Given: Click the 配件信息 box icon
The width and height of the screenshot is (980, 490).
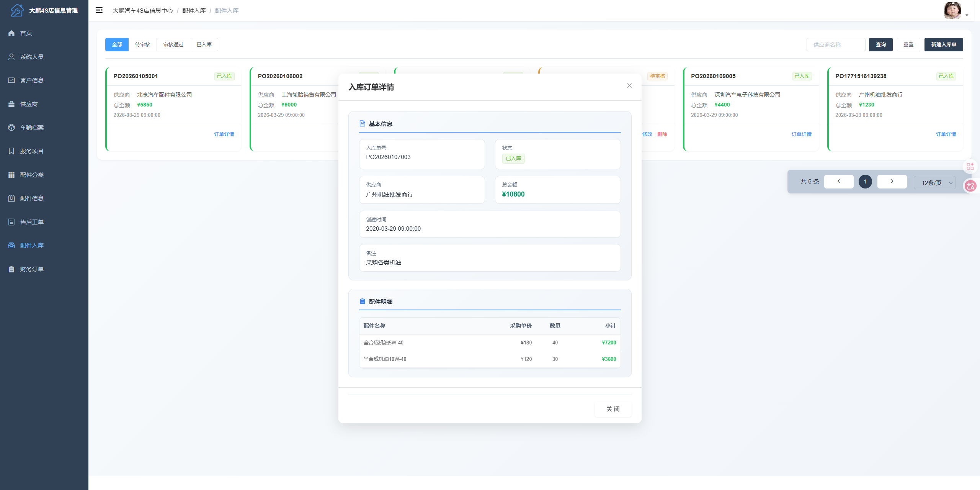Looking at the screenshot, I should pos(11,198).
